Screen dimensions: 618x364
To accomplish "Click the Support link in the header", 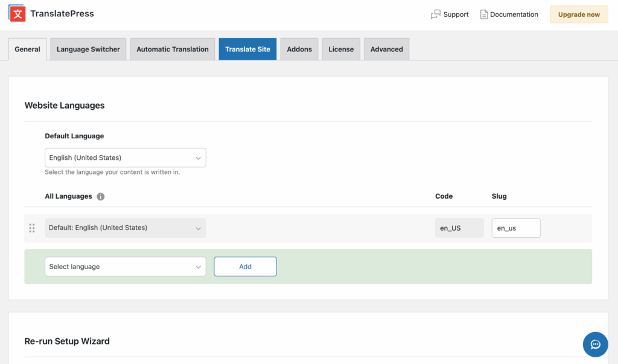I will (x=455, y=14).
